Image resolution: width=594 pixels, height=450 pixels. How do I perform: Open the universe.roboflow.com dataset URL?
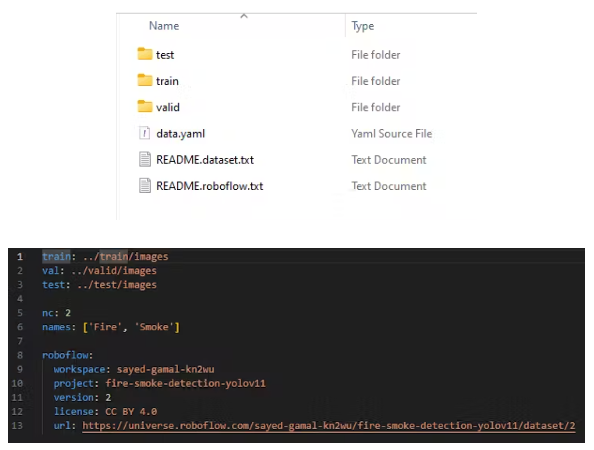tap(328, 426)
